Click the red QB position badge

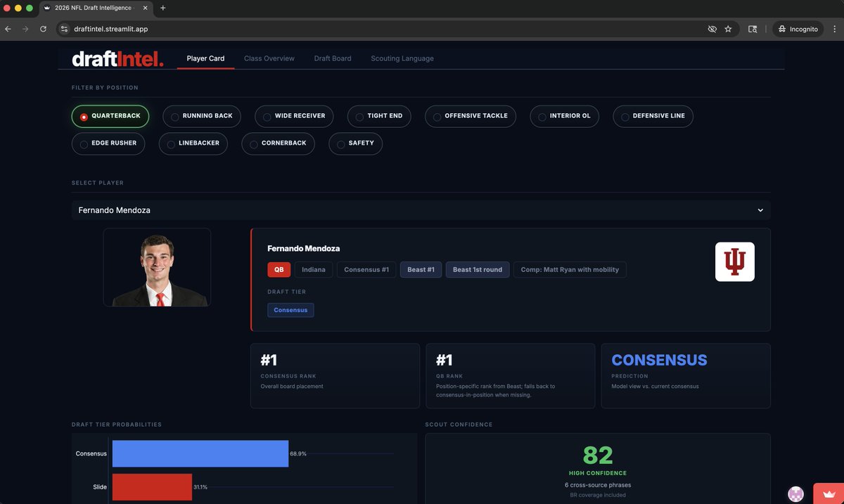tap(279, 270)
